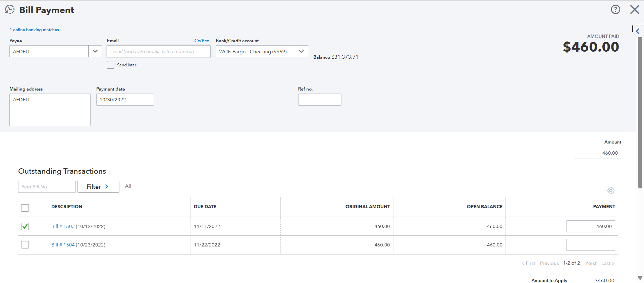Open the Cc/Bcc link
This screenshot has width=644, height=283.
(202, 41)
